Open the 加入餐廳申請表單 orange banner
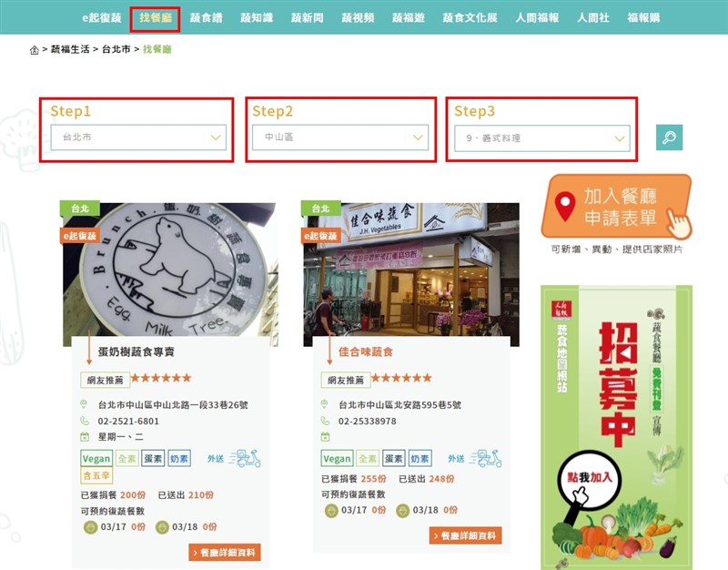Image resolution: width=728 pixels, height=570 pixels. pyautogui.click(x=616, y=207)
